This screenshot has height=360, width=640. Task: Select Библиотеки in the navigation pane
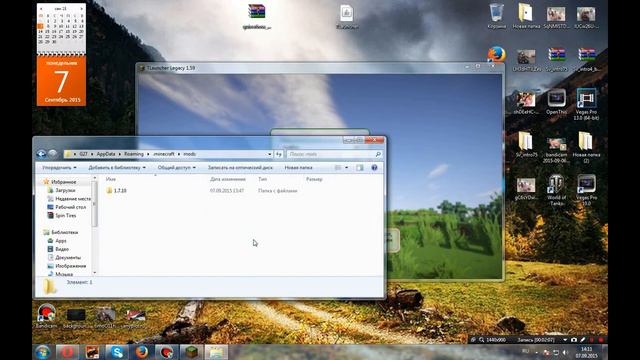(x=61, y=232)
